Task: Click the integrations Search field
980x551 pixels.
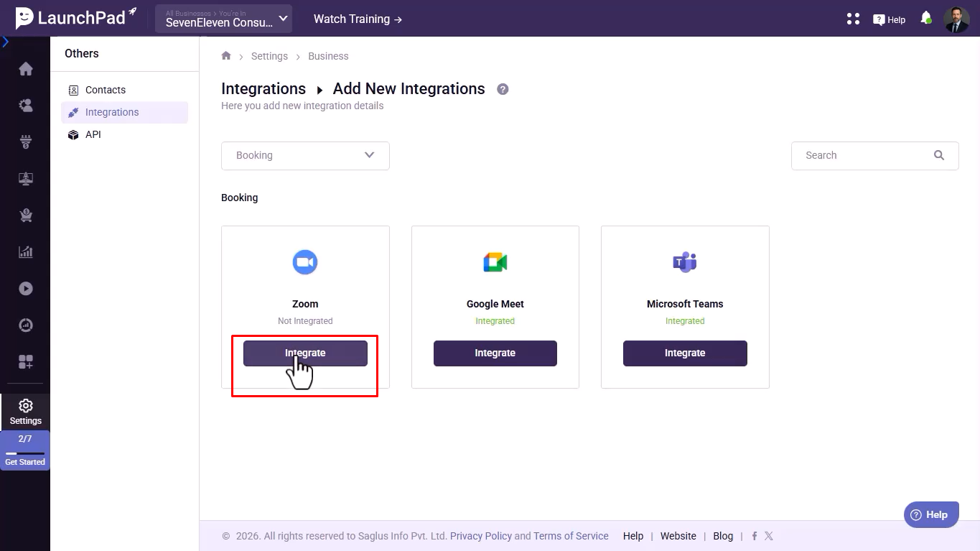Action: 865,155
